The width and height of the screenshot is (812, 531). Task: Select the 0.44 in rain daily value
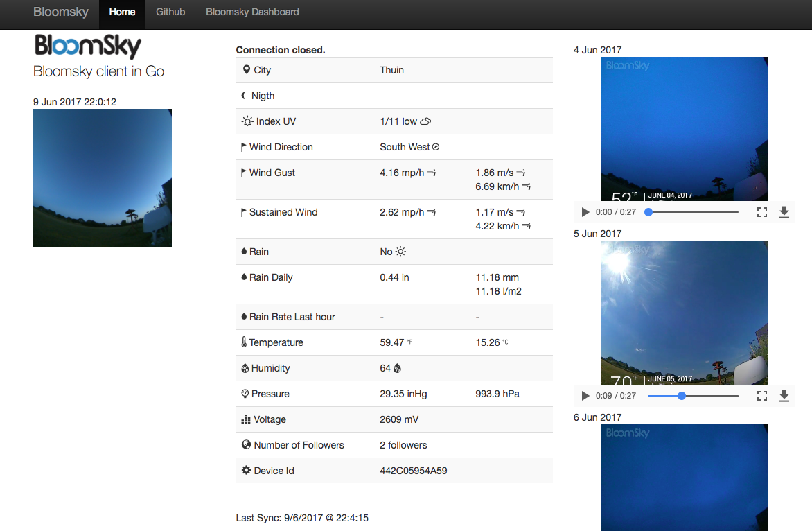[394, 277]
